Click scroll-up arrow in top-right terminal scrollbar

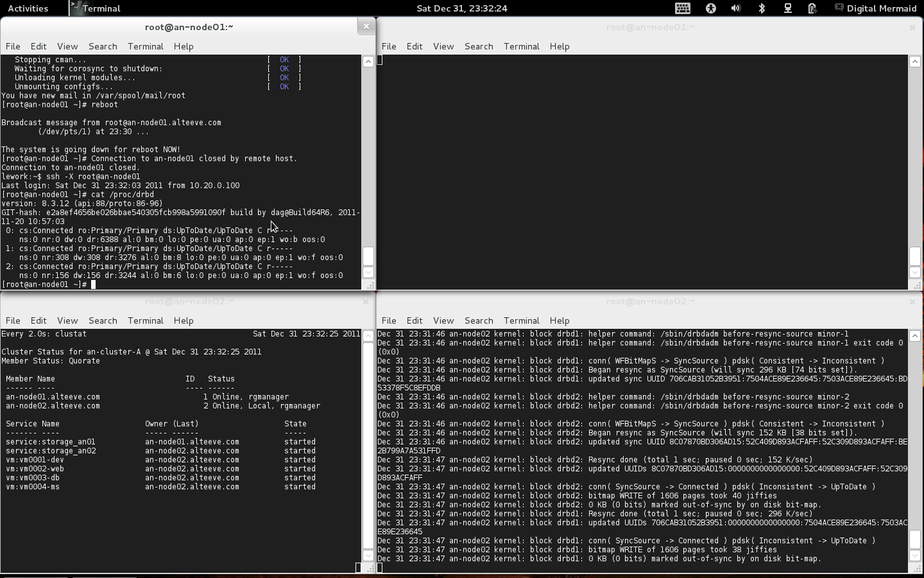(915, 62)
